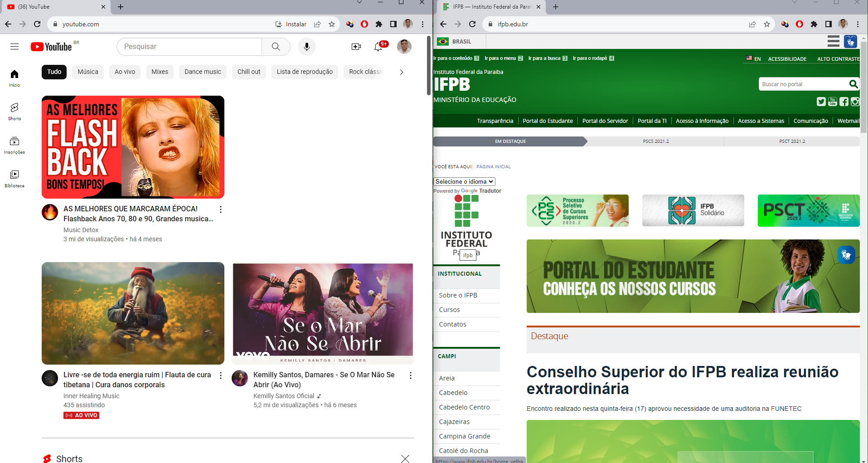
Task: Open Sobre o IFPB link
Action: 458,295
